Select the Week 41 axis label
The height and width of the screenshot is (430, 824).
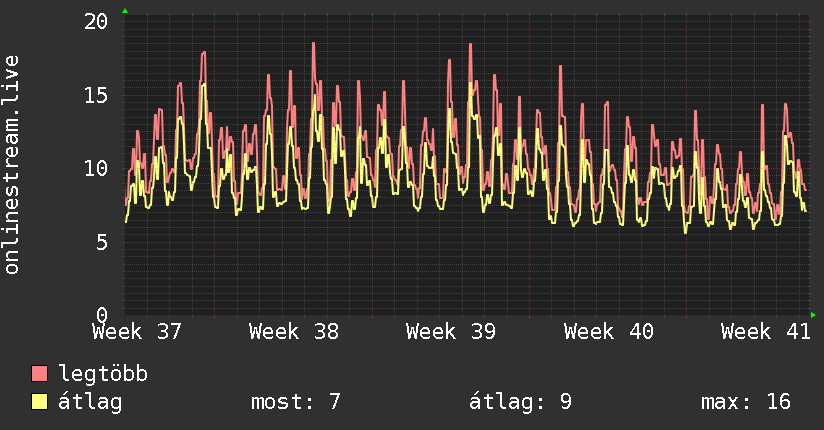click(x=766, y=332)
